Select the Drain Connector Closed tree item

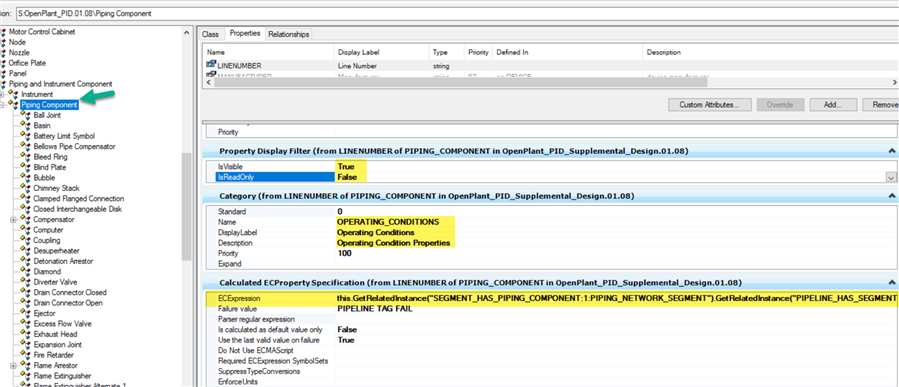coord(69,292)
